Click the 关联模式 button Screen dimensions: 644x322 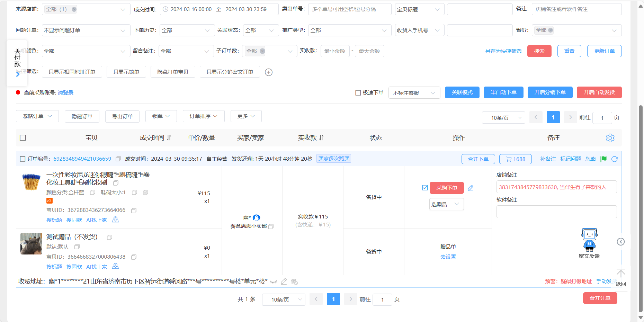click(x=462, y=92)
